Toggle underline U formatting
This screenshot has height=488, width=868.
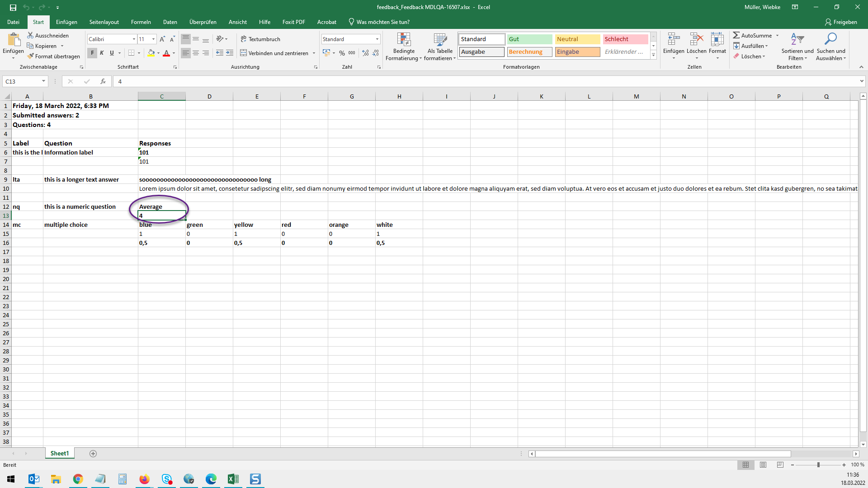pos(112,53)
